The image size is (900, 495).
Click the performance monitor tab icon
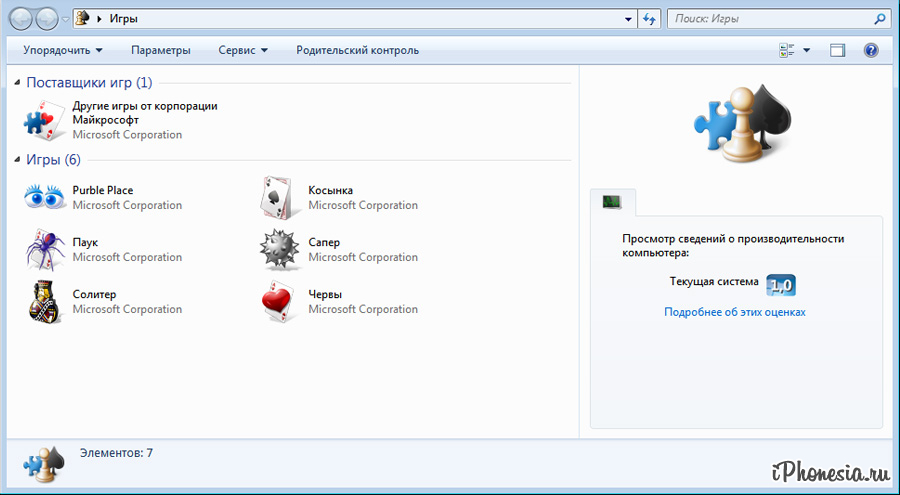coord(612,202)
